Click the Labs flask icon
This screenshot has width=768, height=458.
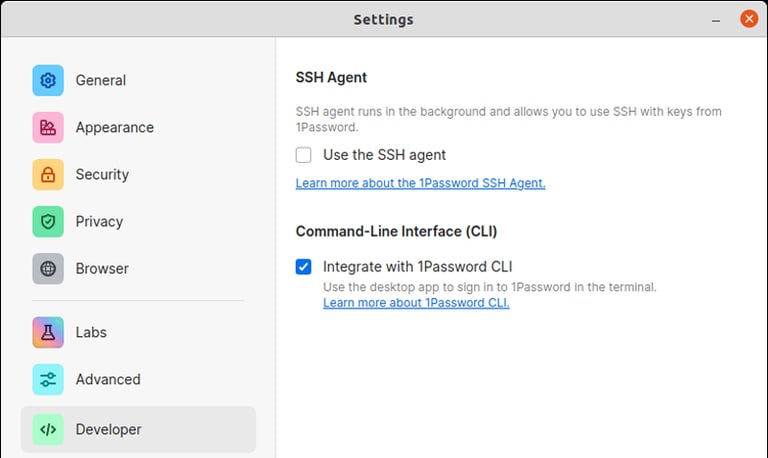(48, 332)
